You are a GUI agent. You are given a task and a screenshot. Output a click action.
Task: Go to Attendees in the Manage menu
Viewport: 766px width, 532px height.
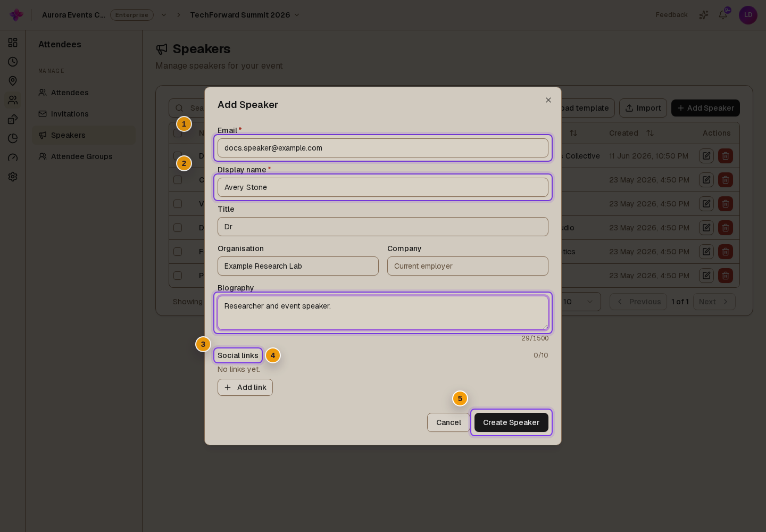(x=84, y=93)
